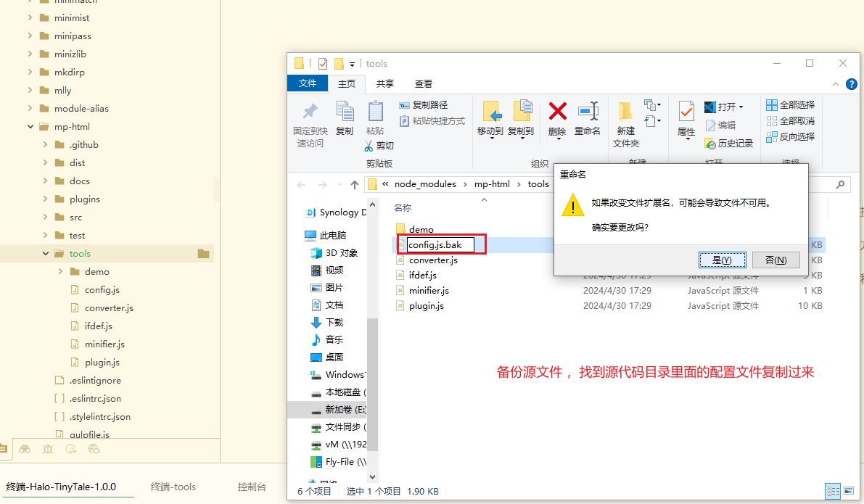Select plugin.js in Explorer file list

(x=427, y=306)
